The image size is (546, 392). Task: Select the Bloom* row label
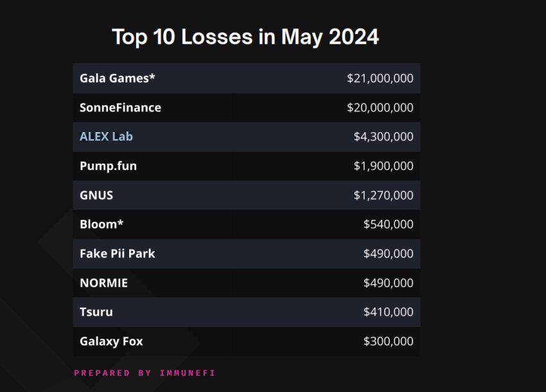coord(101,225)
